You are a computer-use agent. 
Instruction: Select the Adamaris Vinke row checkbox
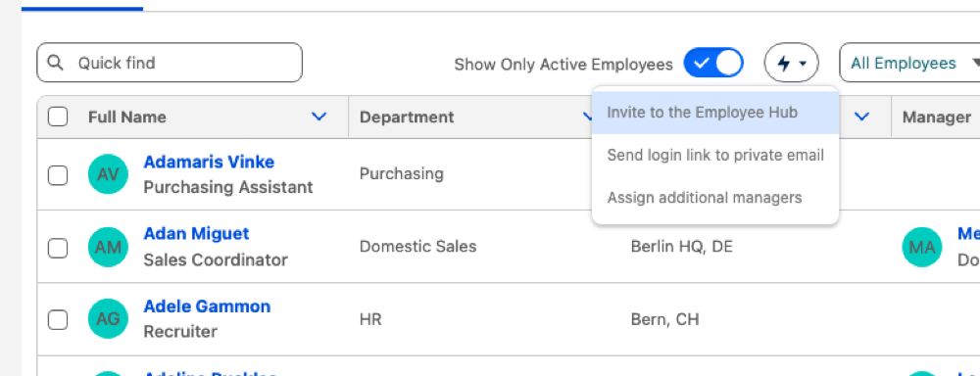(x=58, y=175)
